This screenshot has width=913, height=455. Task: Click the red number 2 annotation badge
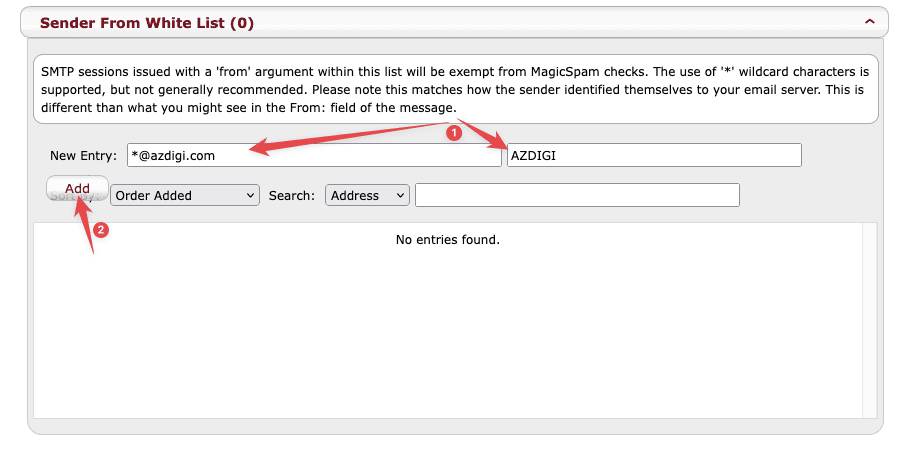100,229
